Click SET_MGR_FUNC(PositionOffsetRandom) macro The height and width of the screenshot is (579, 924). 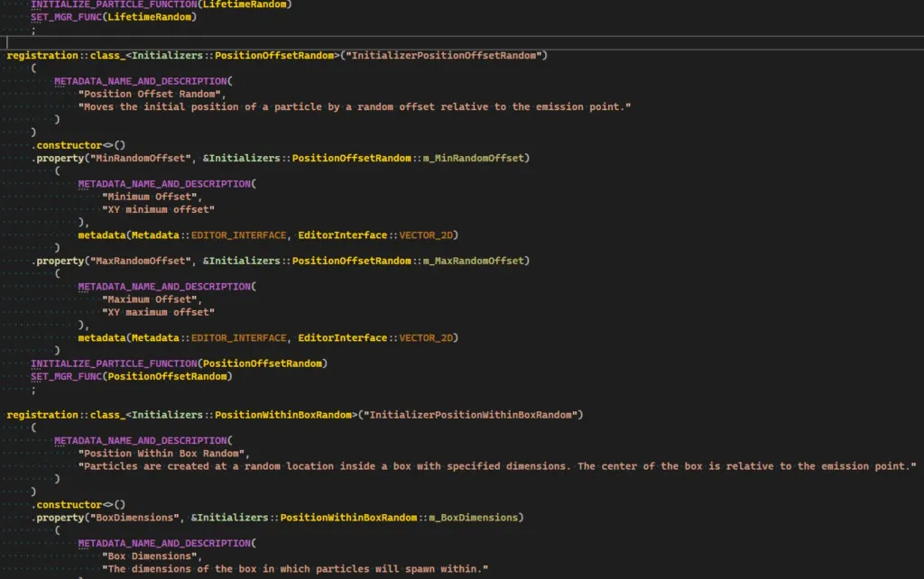(132, 376)
